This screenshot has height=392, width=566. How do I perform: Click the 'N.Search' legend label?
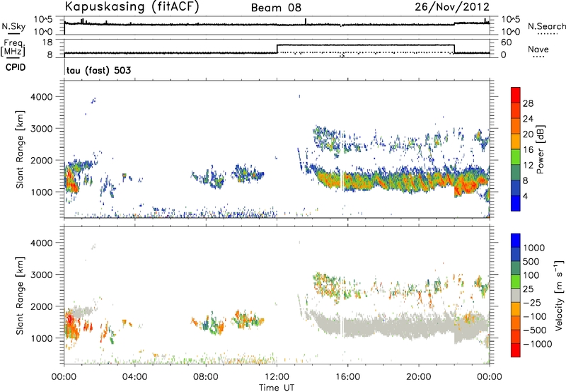click(546, 26)
